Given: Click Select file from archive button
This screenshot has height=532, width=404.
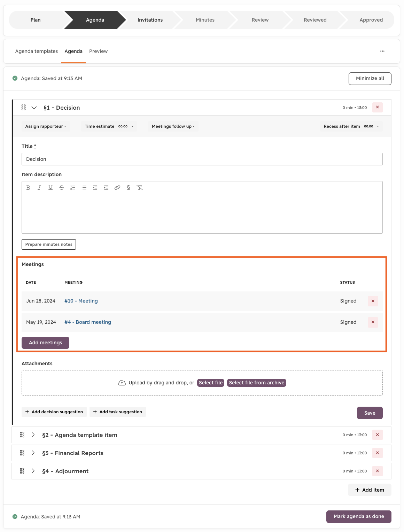Looking at the screenshot, I should 257,383.
